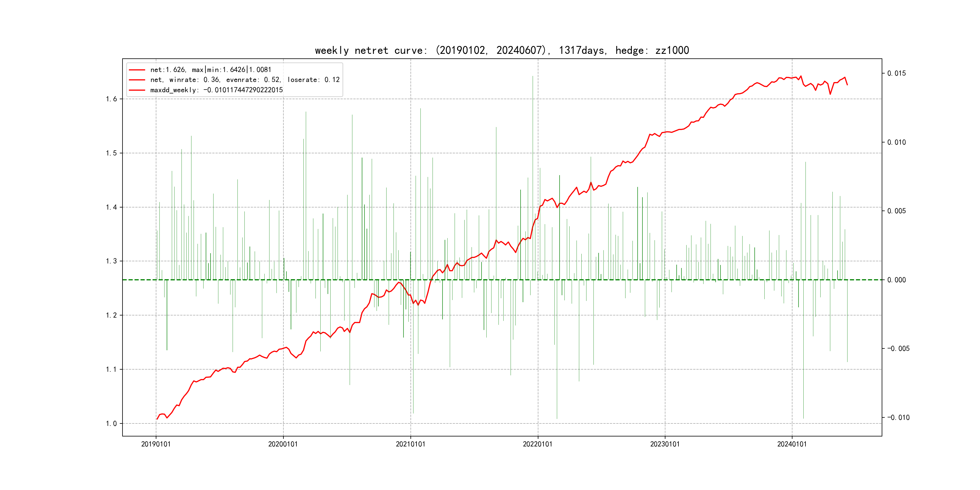
Task: Click the 1.3 left y-axis tick label
Action: pyautogui.click(x=112, y=261)
